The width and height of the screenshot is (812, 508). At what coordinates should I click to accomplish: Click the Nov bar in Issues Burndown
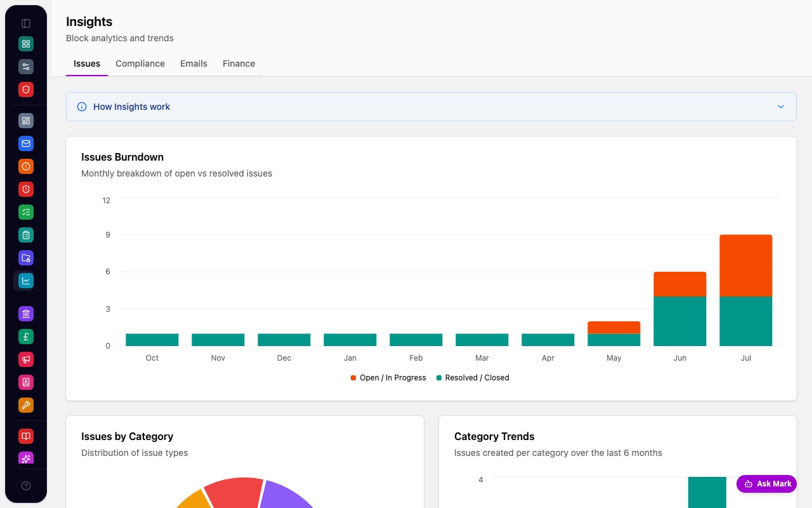pos(218,340)
